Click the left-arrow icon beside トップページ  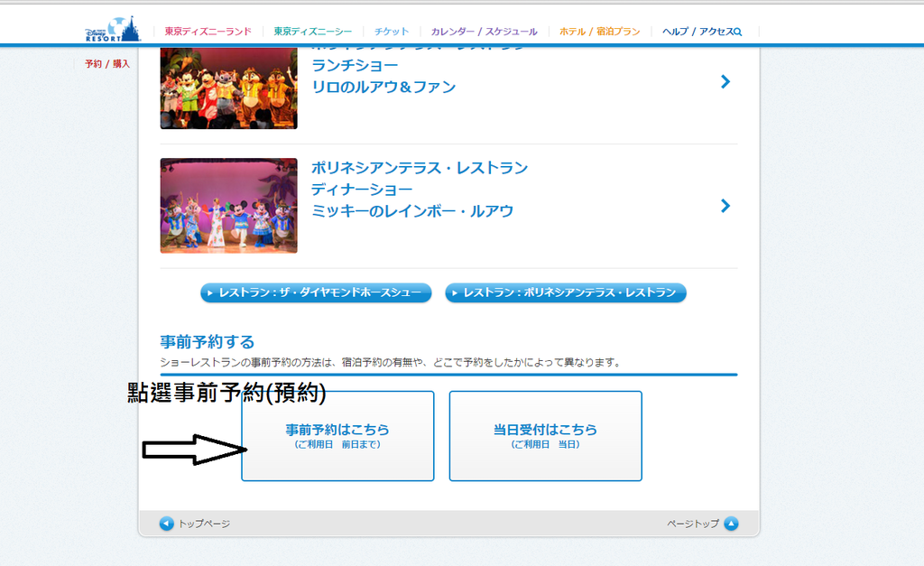(167, 524)
